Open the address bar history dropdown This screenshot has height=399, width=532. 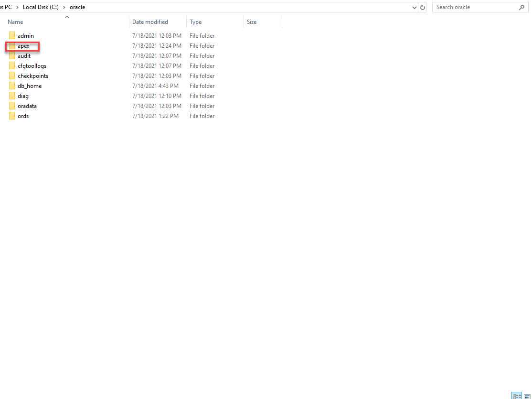(414, 7)
